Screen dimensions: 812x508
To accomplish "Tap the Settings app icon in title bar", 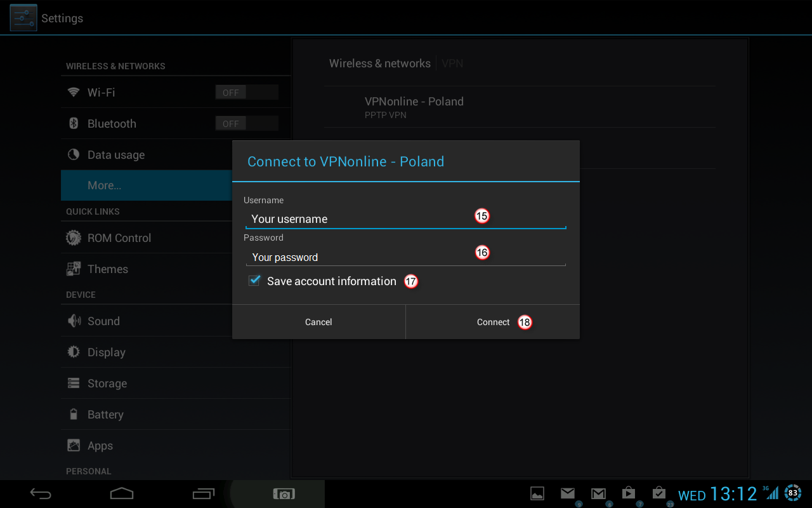I will pyautogui.click(x=23, y=18).
